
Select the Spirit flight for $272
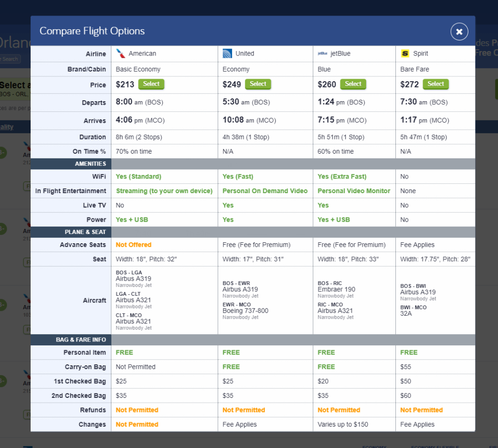(x=436, y=84)
